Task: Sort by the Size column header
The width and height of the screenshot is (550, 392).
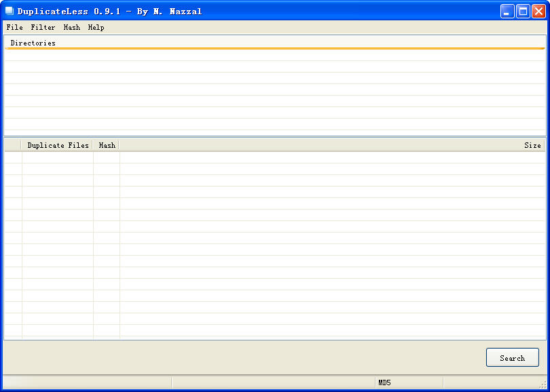Action: coord(333,145)
